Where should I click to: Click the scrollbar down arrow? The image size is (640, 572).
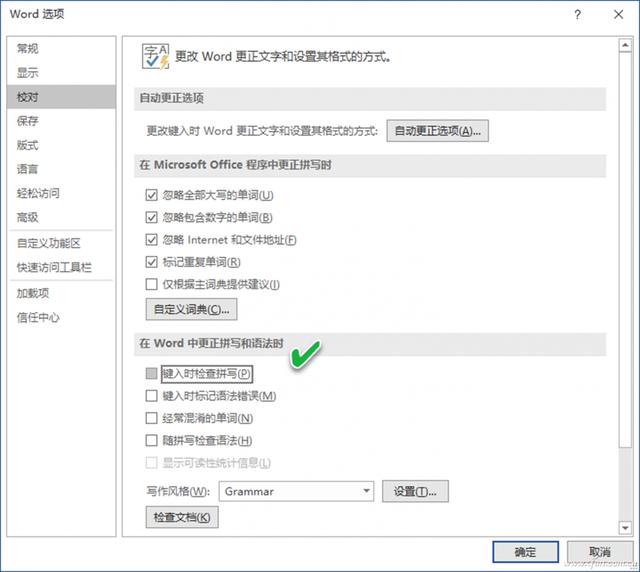pos(625,528)
